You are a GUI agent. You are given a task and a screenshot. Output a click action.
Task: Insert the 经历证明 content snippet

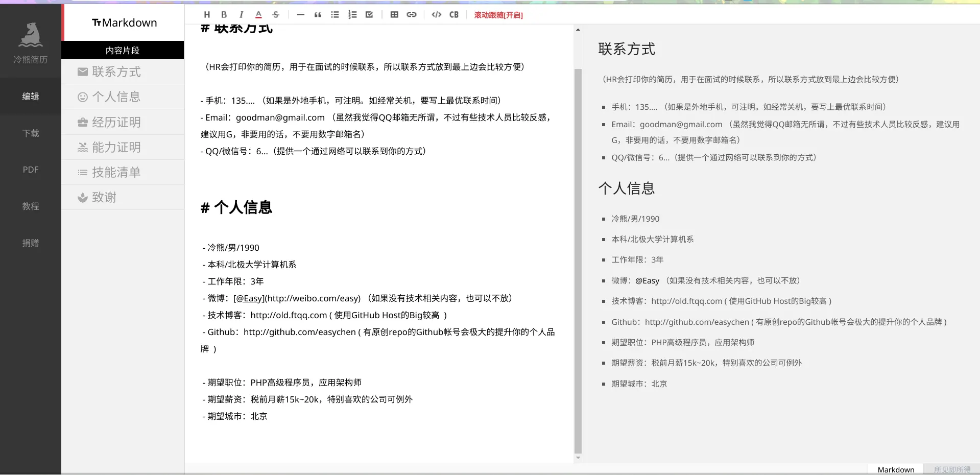point(123,122)
